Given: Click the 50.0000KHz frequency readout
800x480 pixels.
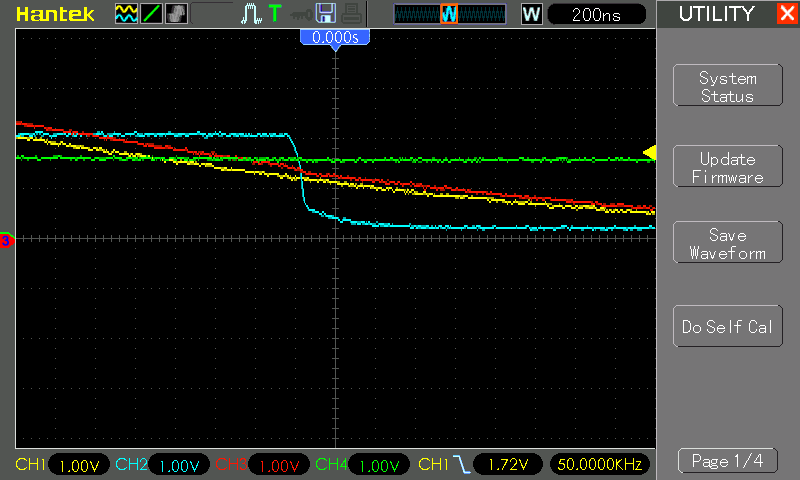Looking at the screenshot, I should (x=599, y=465).
